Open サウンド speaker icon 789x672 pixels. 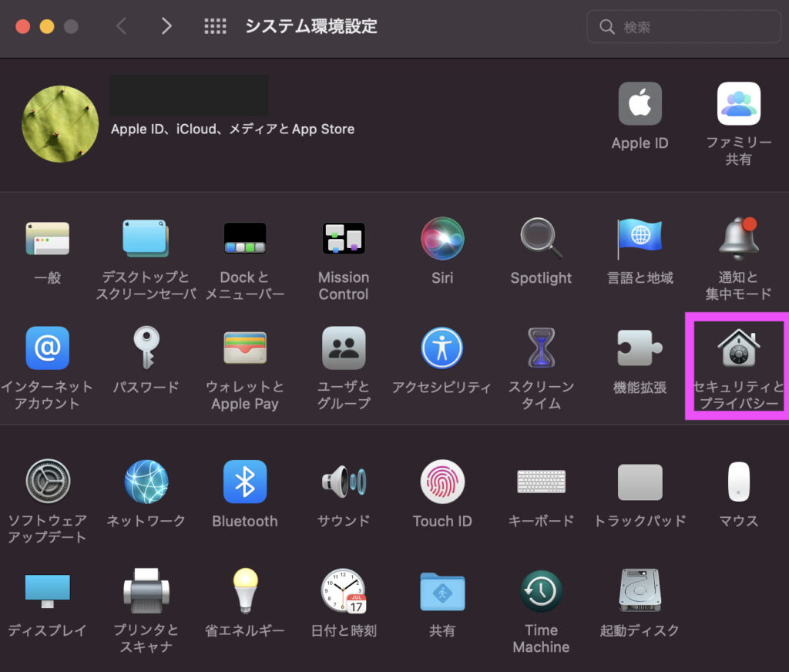pyautogui.click(x=344, y=481)
